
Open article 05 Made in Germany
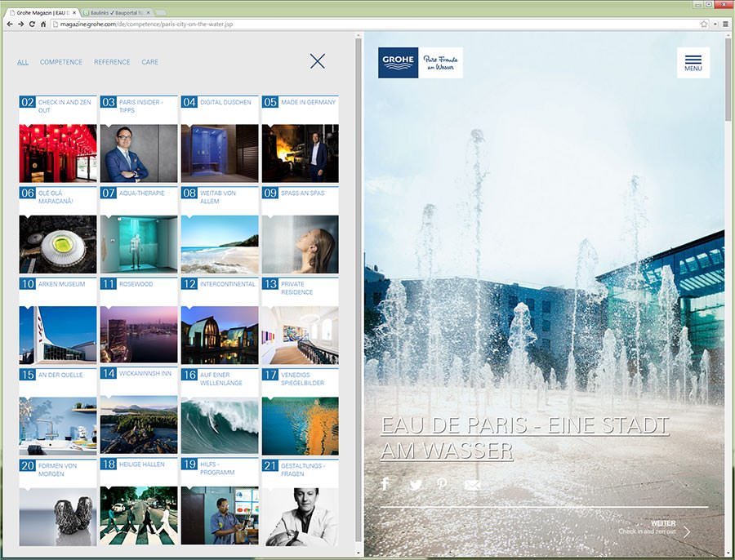click(301, 139)
